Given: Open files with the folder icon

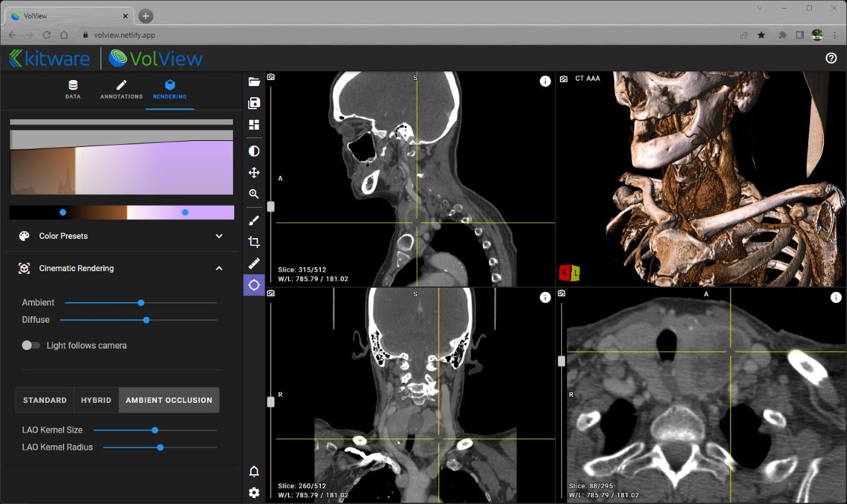Looking at the screenshot, I should point(254,81).
